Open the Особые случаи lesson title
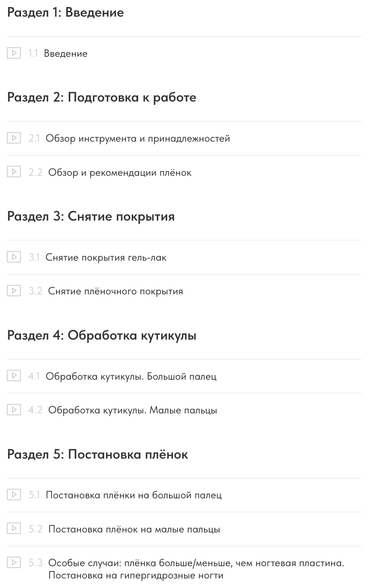 pos(196,569)
